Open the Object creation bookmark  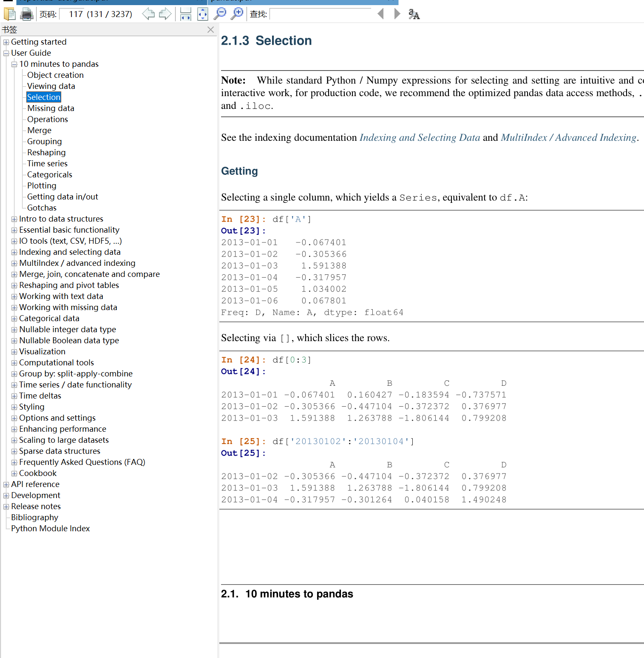55,75
